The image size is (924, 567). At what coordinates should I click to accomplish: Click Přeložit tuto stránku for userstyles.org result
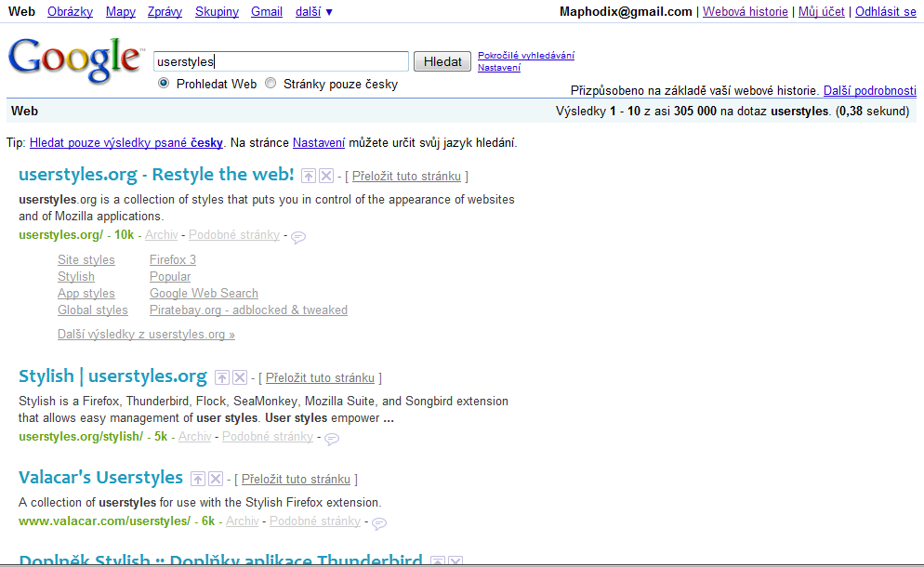coord(406,177)
